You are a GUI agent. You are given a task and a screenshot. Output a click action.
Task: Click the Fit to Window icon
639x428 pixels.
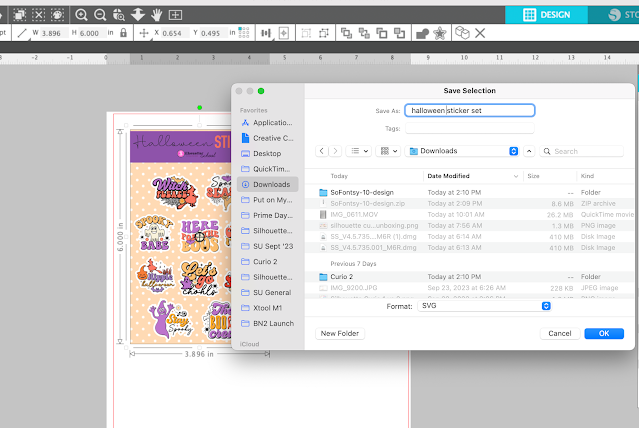[175, 15]
